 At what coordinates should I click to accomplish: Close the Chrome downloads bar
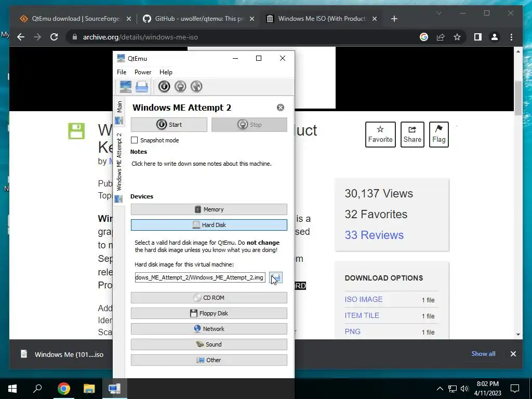pos(513,354)
